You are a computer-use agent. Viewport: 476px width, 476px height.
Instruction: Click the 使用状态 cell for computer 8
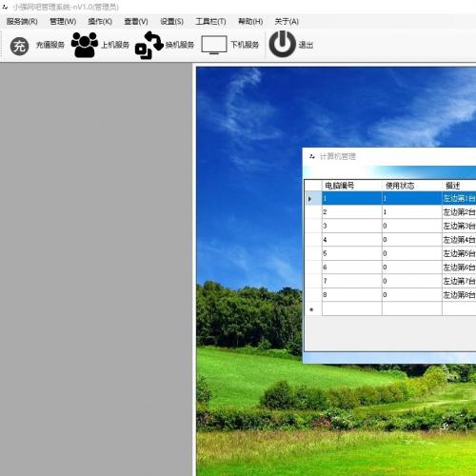pos(412,295)
